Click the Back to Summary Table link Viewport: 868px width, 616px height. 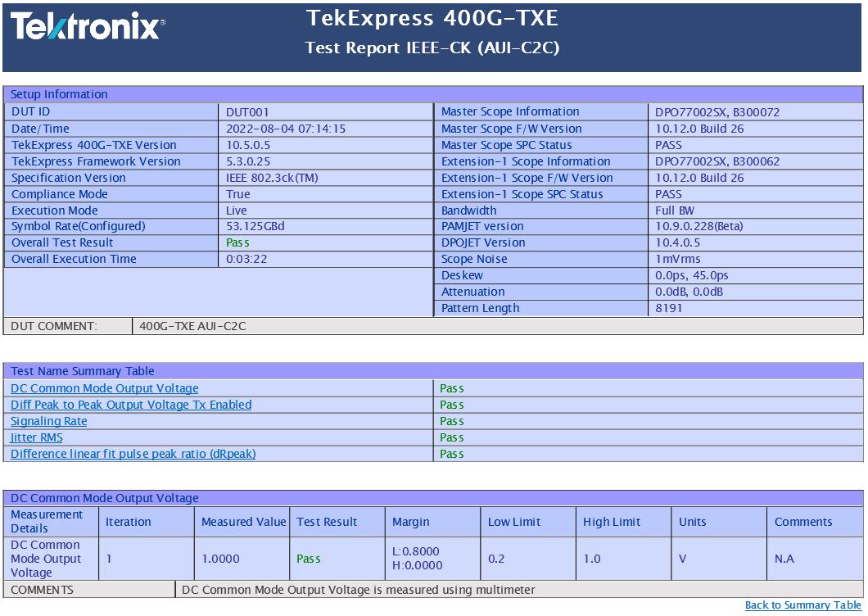pyautogui.click(x=802, y=605)
